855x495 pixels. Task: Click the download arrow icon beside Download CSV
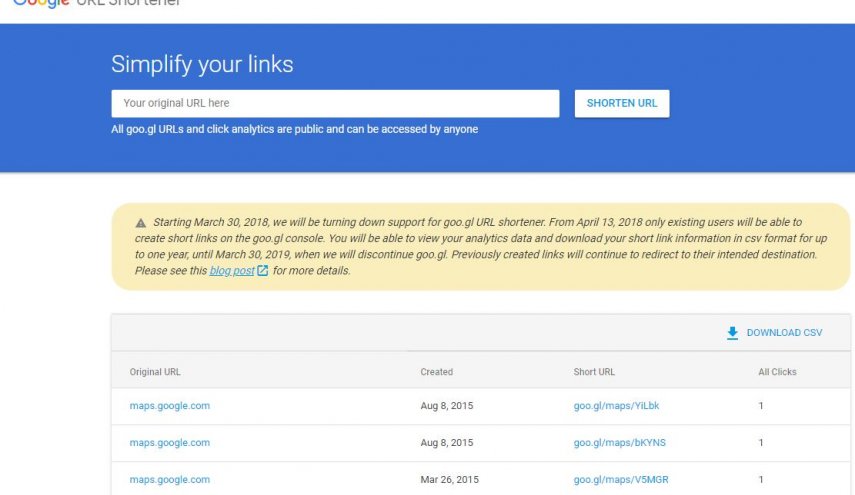(x=732, y=333)
